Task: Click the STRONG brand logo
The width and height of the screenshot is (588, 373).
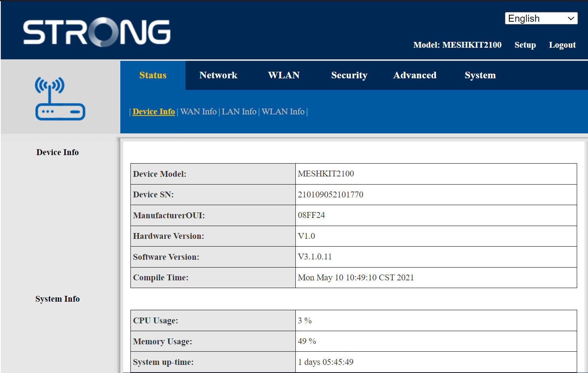Action: (x=97, y=32)
